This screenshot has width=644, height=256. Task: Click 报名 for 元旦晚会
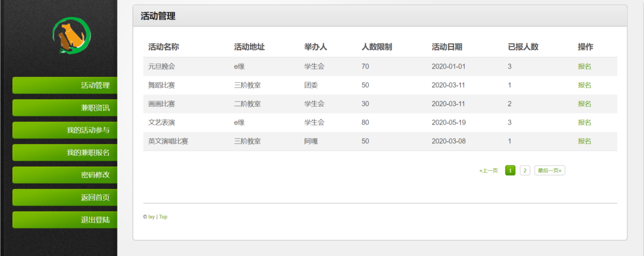[584, 67]
